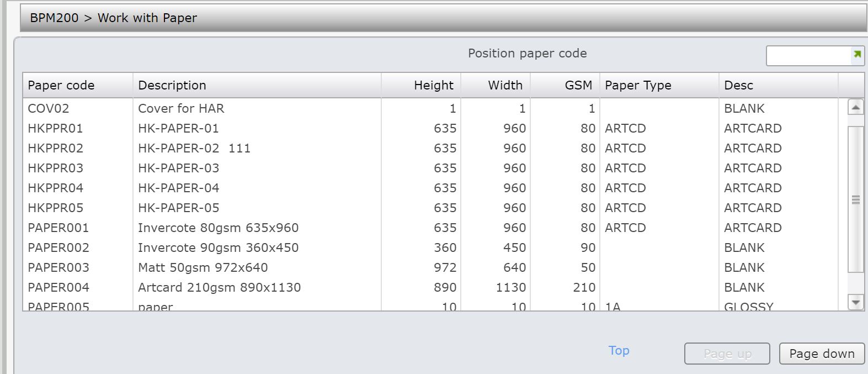Image resolution: width=868 pixels, height=374 pixels.
Task: Click the scrollbar up arrow
Action: (855, 107)
